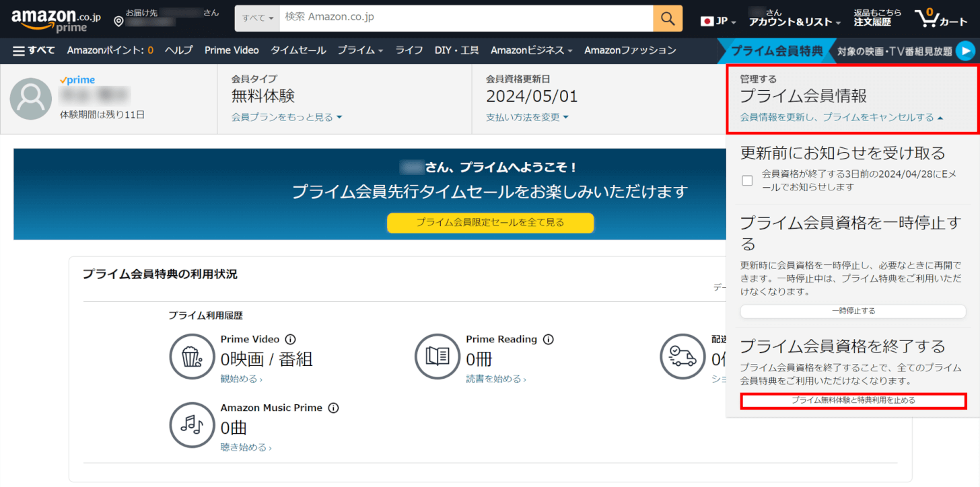Check the renewal reminder email checkbox

[x=747, y=181]
